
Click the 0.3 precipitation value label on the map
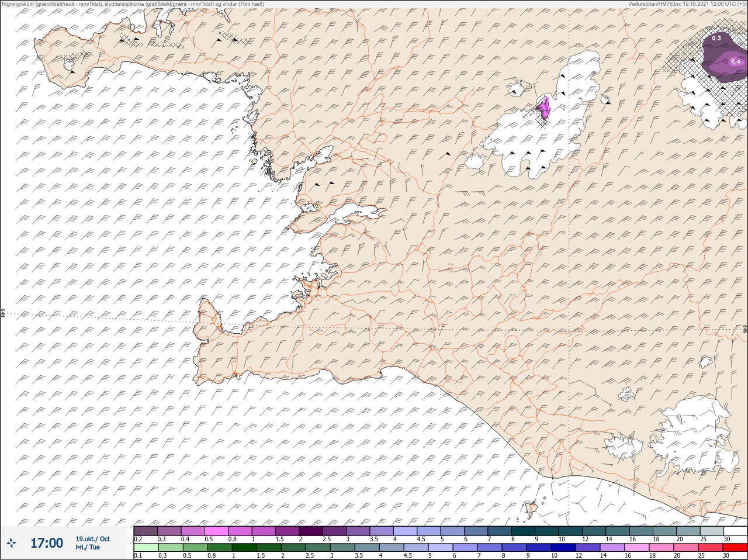[x=716, y=38]
